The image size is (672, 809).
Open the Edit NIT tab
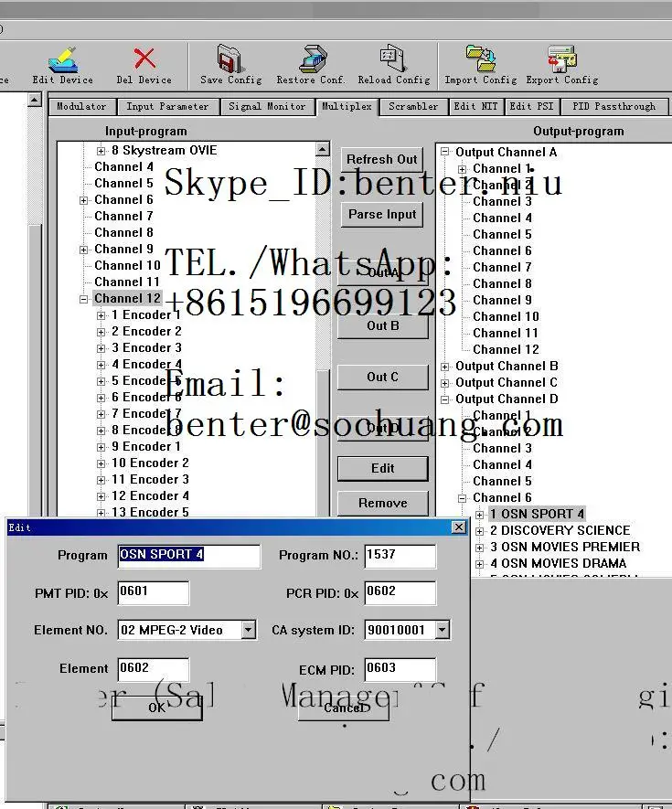click(475, 107)
